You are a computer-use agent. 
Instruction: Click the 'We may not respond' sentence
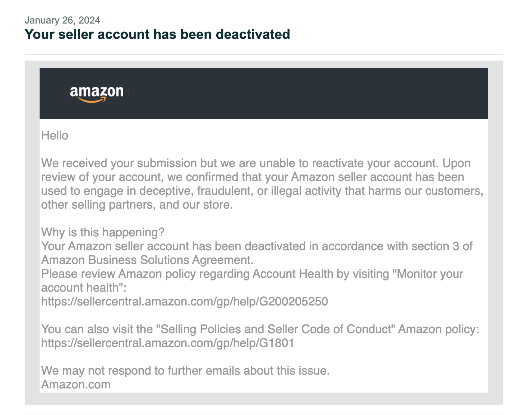185,371
